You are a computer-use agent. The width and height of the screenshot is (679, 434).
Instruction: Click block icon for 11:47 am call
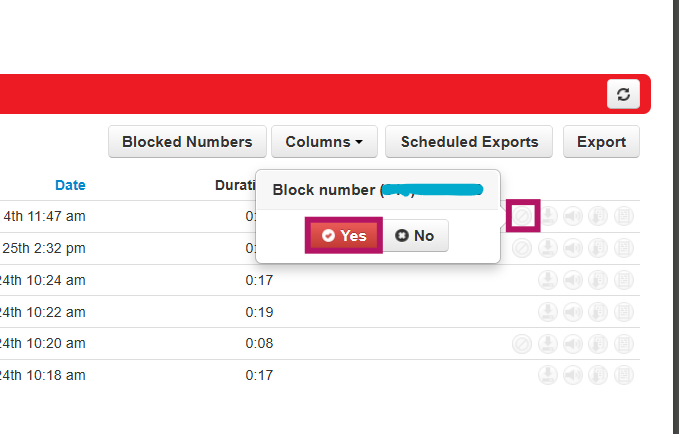click(x=523, y=216)
